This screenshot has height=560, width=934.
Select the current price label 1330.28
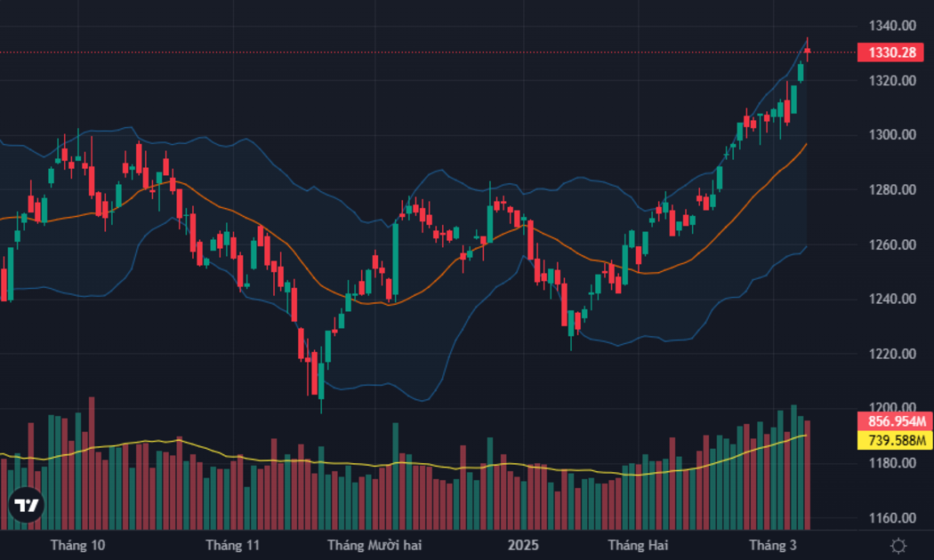click(890, 52)
